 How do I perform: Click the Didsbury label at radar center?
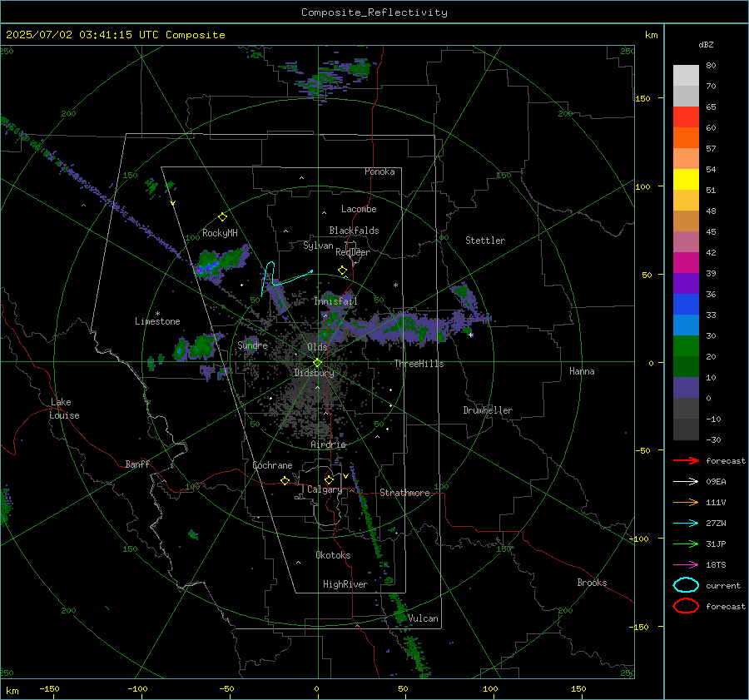314,373
